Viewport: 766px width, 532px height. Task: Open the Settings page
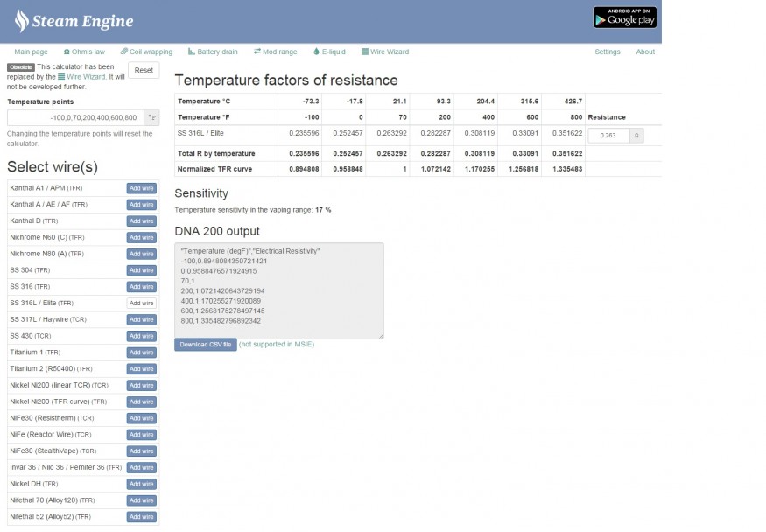click(x=608, y=52)
